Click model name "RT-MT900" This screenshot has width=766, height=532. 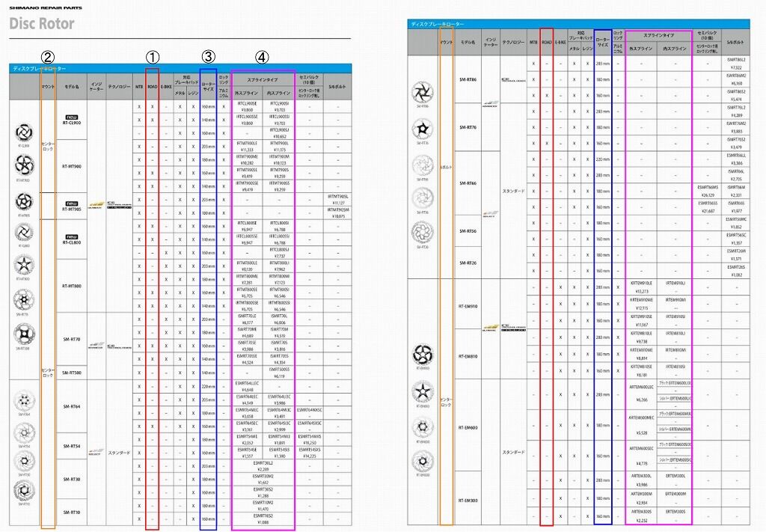click(72, 166)
